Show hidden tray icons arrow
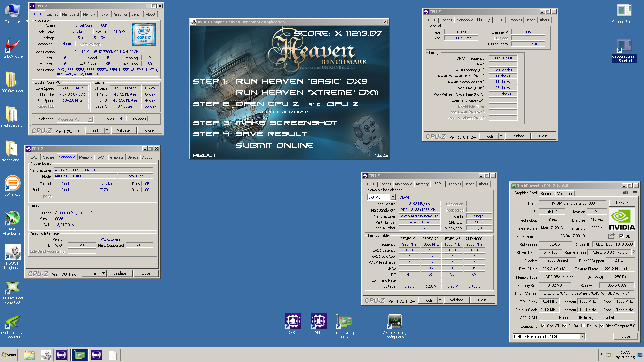Image resolution: width=644 pixels, height=362 pixels. click(x=601, y=355)
